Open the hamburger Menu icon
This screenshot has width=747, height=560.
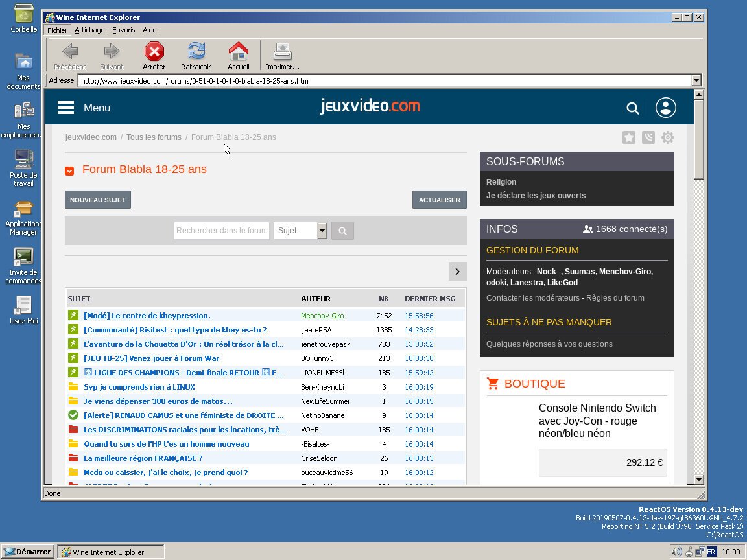(x=65, y=108)
